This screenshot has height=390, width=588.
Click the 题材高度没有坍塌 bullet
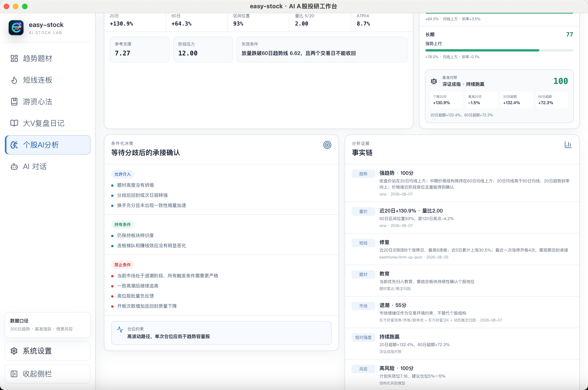(x=135, y=185)
